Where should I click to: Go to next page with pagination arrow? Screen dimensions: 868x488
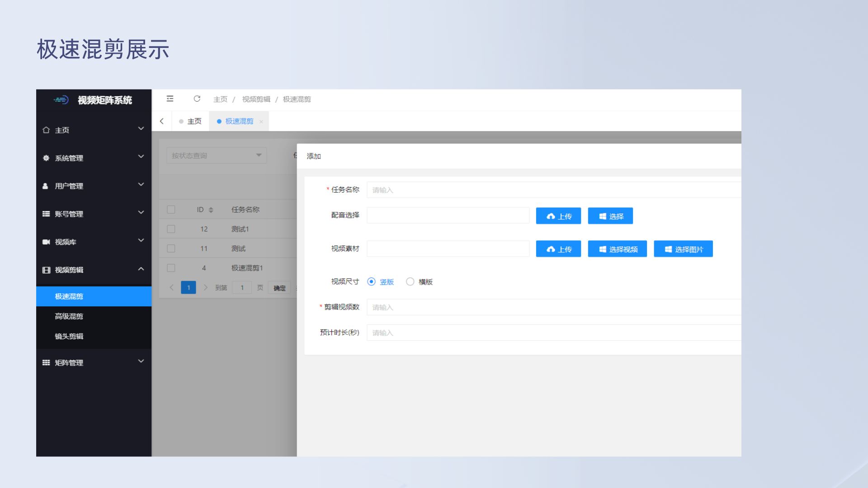tap(205, 287)
